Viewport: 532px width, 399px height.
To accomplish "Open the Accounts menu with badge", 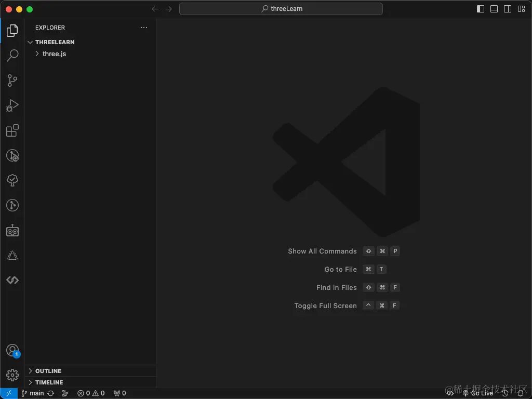I will click(12, 351).
